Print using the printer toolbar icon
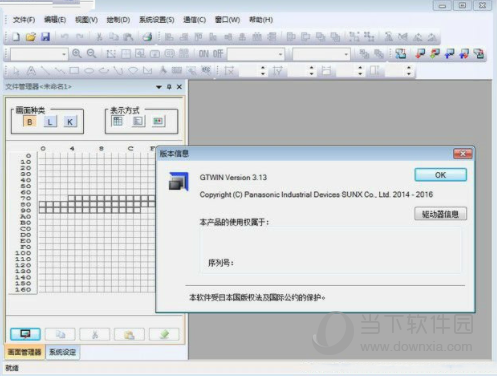 147,37
